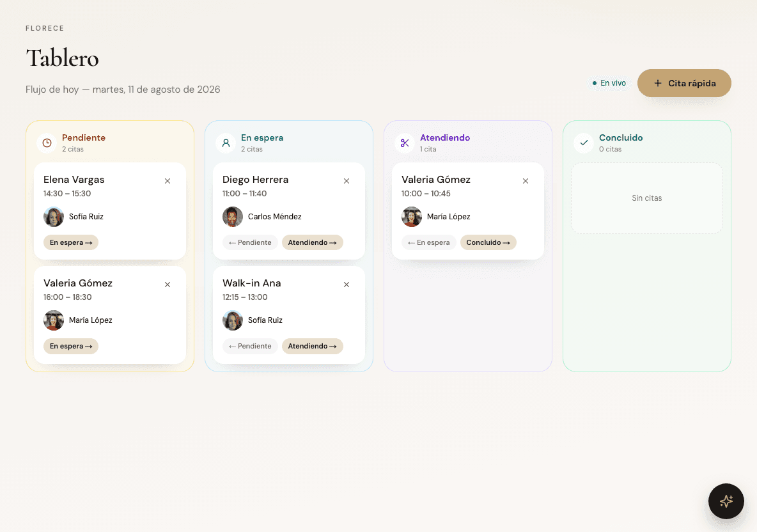The height and width of the screenshot is (532, 757).
Task: Send Diego Herrera back to Pendiente
Action: tap(250, 242)
